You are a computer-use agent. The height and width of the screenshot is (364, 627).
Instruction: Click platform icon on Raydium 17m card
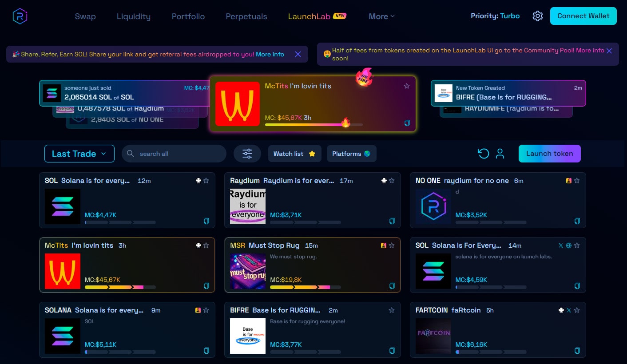click(x=384, y=181)
